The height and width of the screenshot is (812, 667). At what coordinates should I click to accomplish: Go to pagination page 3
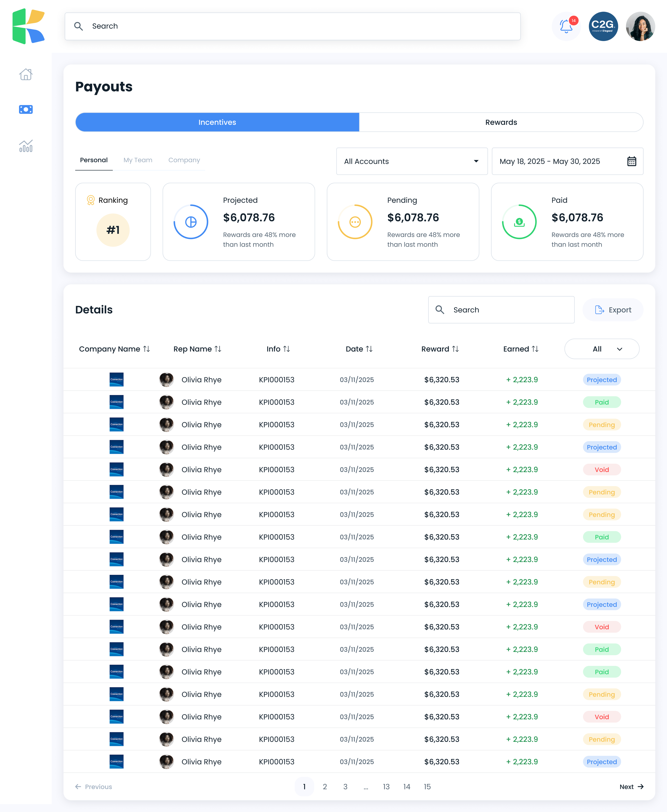[345, 787]
